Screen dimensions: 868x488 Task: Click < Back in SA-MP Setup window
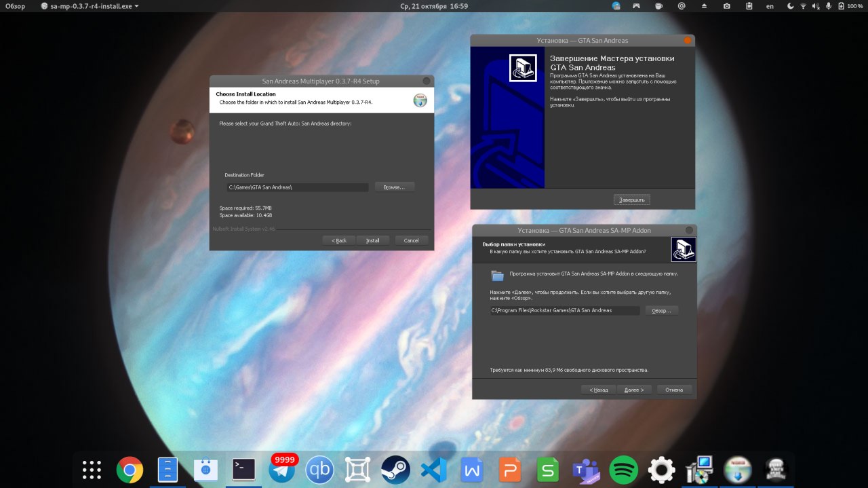point(339,240)
